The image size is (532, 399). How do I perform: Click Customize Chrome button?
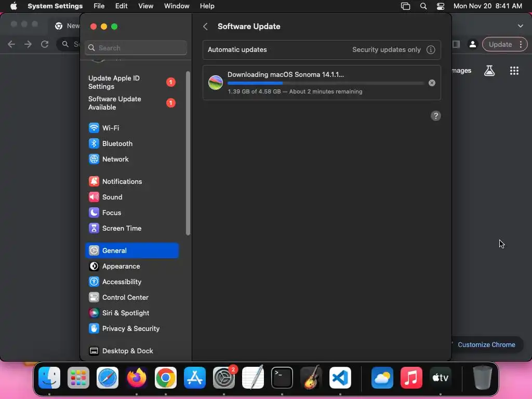(486, 345)
